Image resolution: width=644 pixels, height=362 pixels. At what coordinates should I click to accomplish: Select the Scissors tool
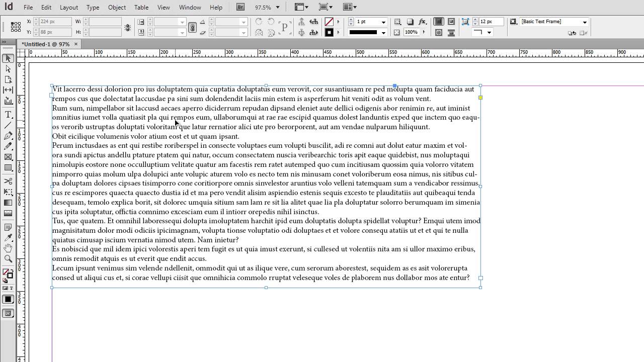(x=8, y=181)
